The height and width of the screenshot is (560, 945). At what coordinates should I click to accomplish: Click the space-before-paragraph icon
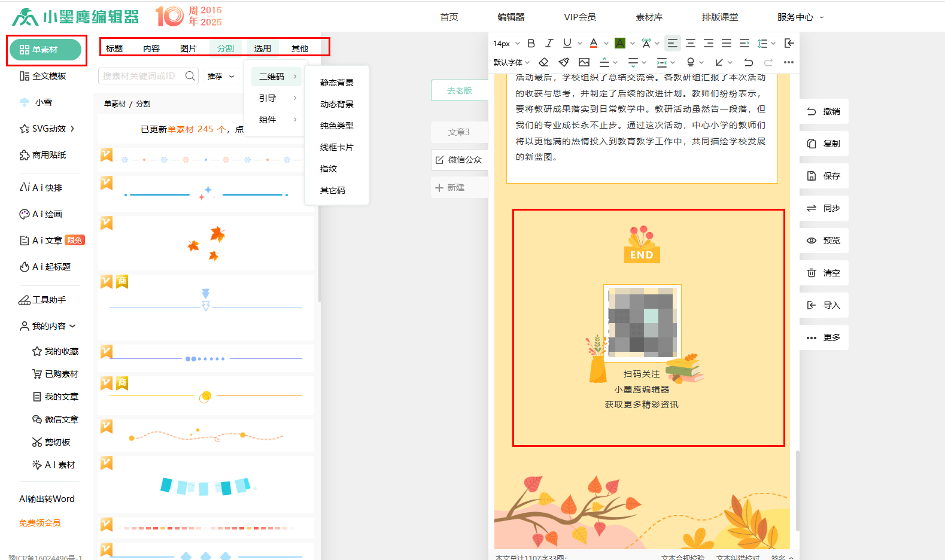click(x=604, y=62)
